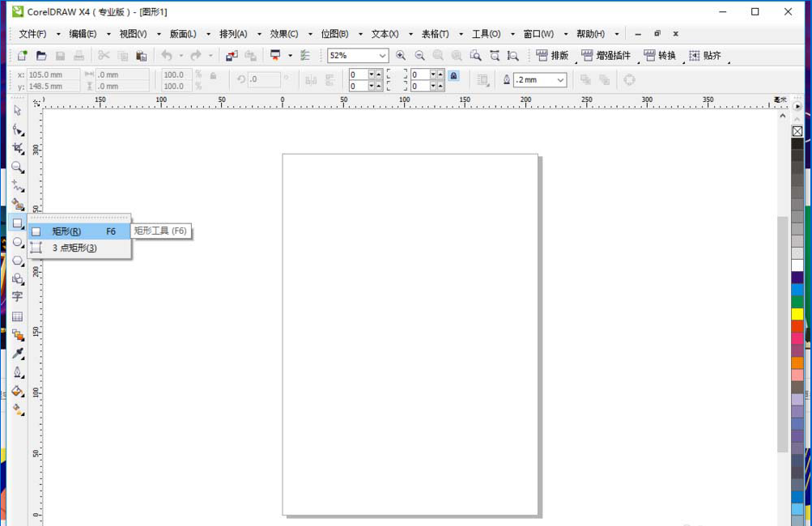Expand the .2 mm outline width dropdown
The image size is (812, 526).
pos(560,80)
